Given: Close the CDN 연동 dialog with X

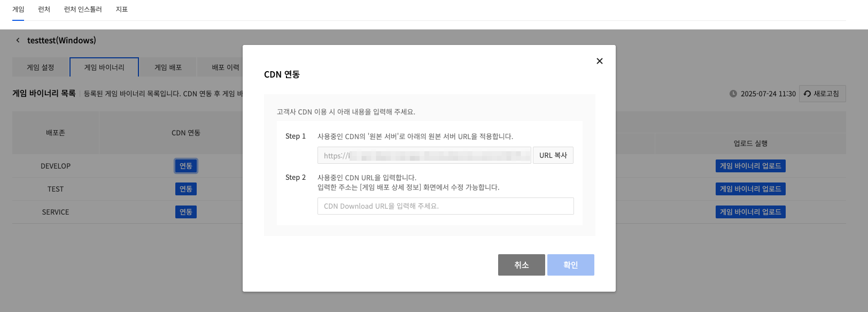Looking at the screenshot, I should [600, 61].
